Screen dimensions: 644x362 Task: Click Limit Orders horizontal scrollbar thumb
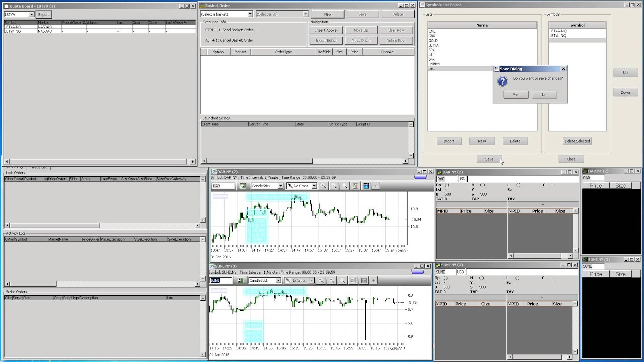[55, 225]
